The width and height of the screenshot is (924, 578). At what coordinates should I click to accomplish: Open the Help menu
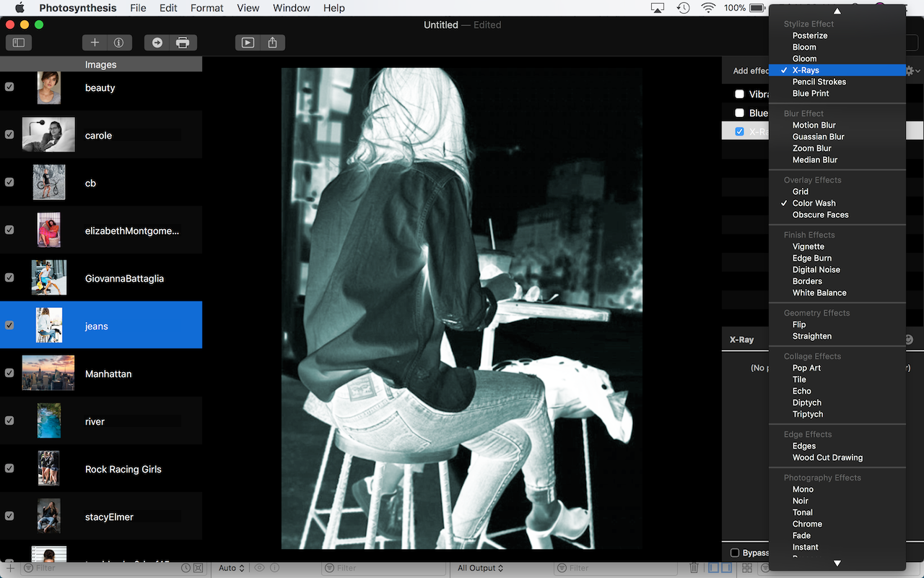click(x=334, y=8)
